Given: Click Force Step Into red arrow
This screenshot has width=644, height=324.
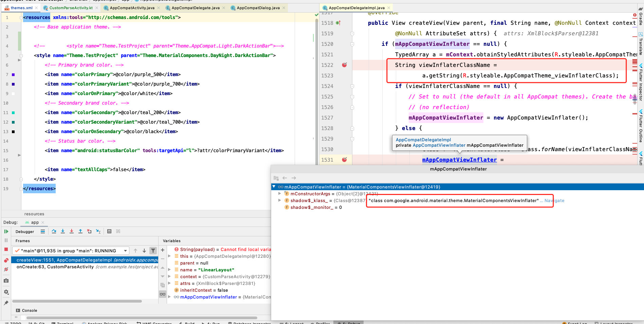Looking at the screenshot, I should (x=72, y=231).
